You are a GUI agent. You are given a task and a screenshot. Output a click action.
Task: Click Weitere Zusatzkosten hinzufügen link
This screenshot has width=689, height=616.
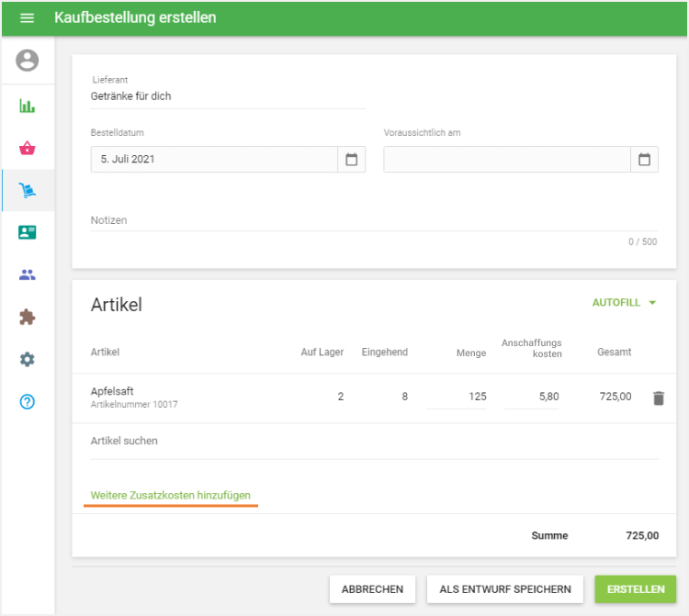170,496
